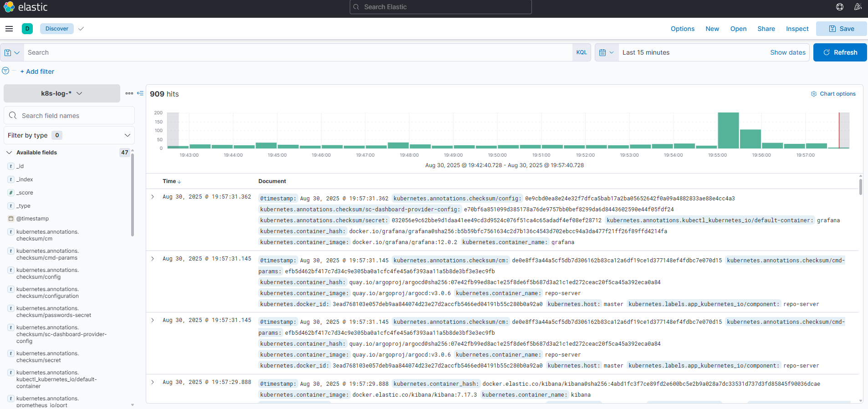868x409 pixels.
Task: Select kubernetes.annotations.checksum/cmd-params field
Action: coord(47,254)
